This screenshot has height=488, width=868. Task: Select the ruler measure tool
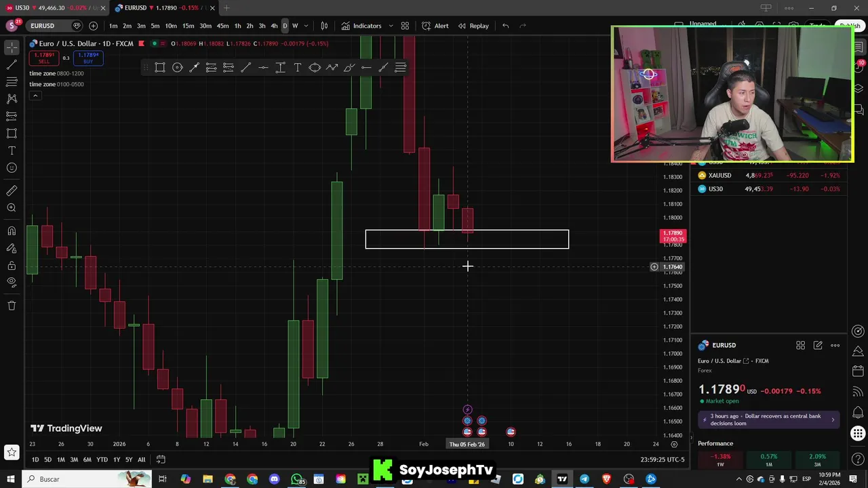(x=12, y=191)
